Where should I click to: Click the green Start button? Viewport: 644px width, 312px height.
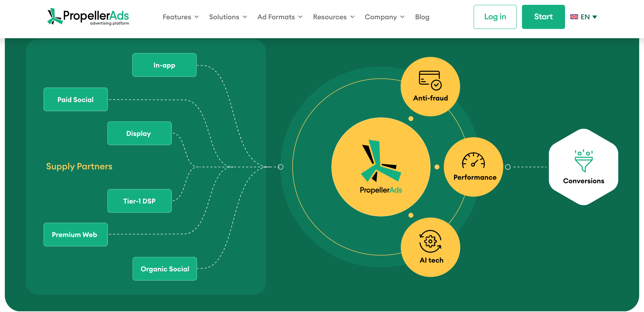point(543,17)
